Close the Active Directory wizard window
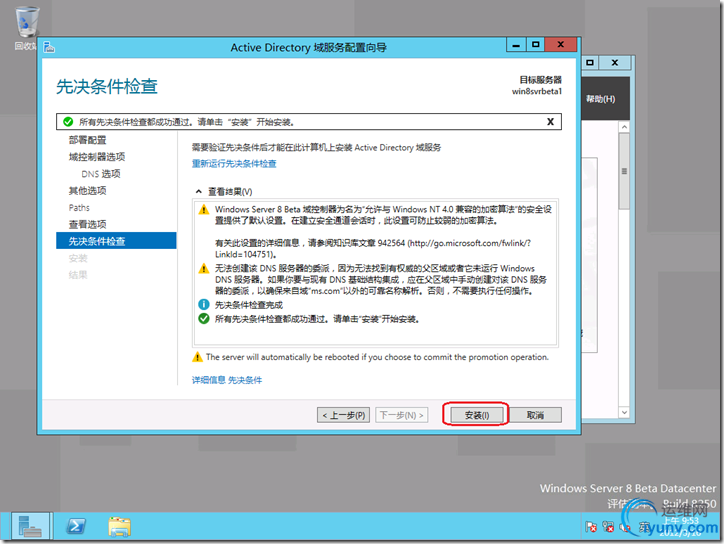This screenshot has width=724, height=544. 561,45
